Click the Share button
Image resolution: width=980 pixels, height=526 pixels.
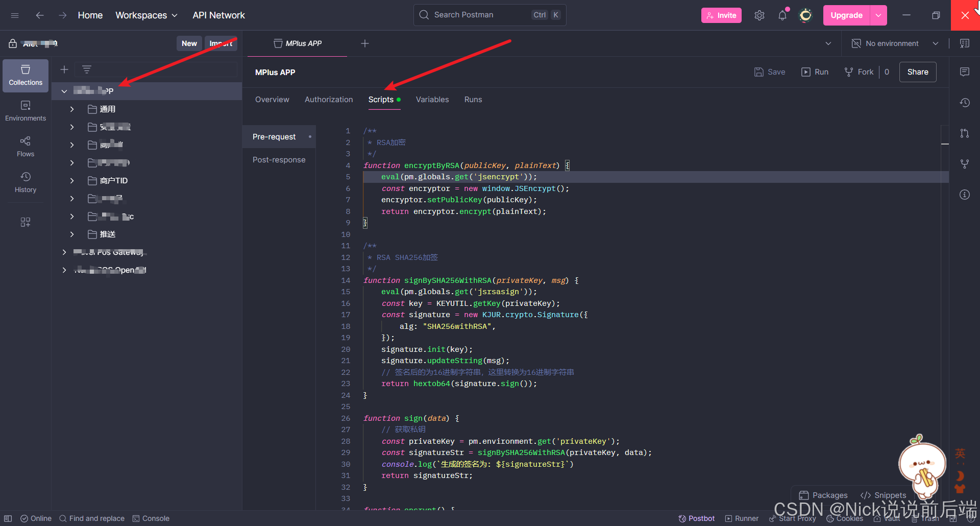pyautogui.click(x=918, y=72)
